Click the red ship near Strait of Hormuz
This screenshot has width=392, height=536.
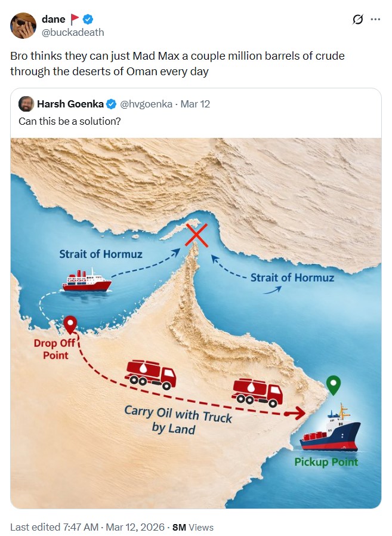coord(87,281)
